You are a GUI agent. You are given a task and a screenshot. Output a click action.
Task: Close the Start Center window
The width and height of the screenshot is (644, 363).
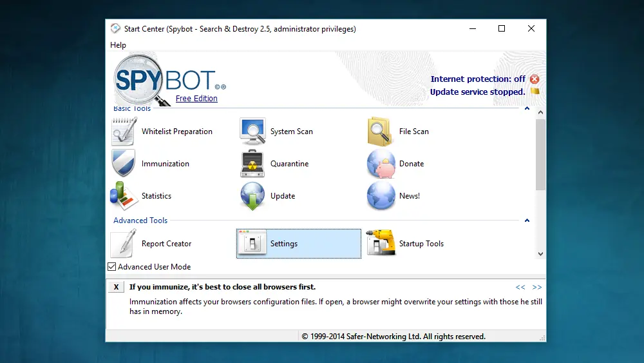click(531, 28)
